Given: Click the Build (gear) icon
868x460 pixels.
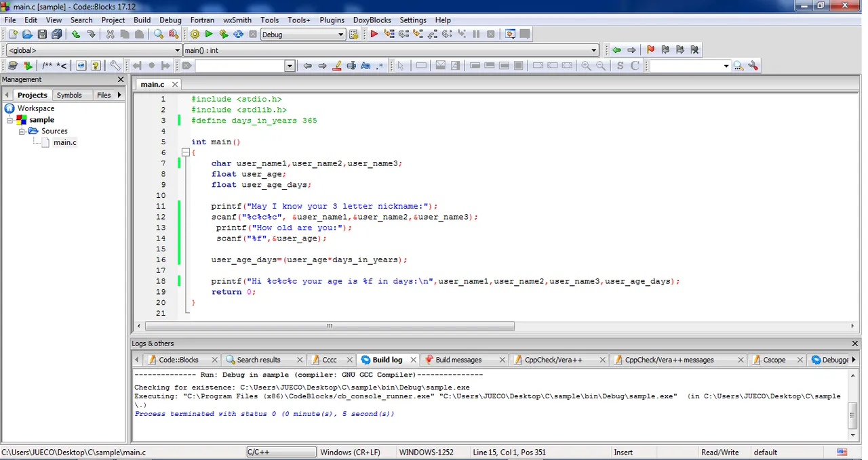Looking at the screenshot, I should [x=194, y=34].
